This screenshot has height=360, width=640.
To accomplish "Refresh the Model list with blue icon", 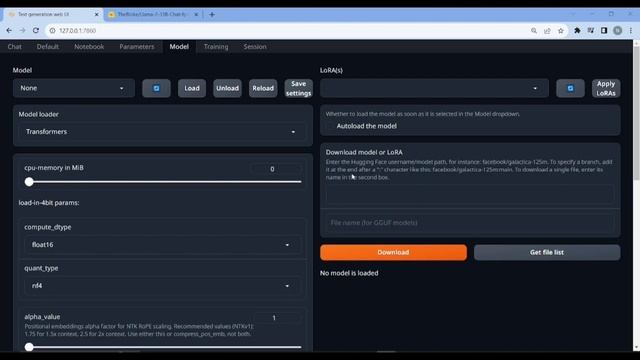I will coord(156,88).
